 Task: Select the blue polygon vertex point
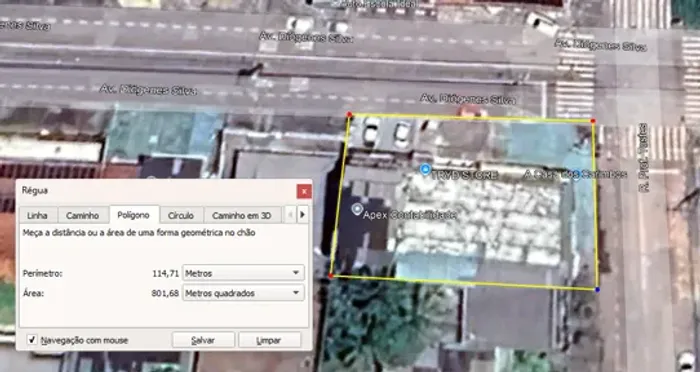(598, 290)
